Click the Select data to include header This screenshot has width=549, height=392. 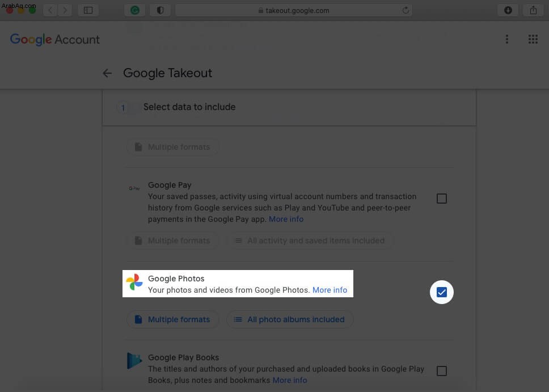pyautogui.click(x=289, y=107)
